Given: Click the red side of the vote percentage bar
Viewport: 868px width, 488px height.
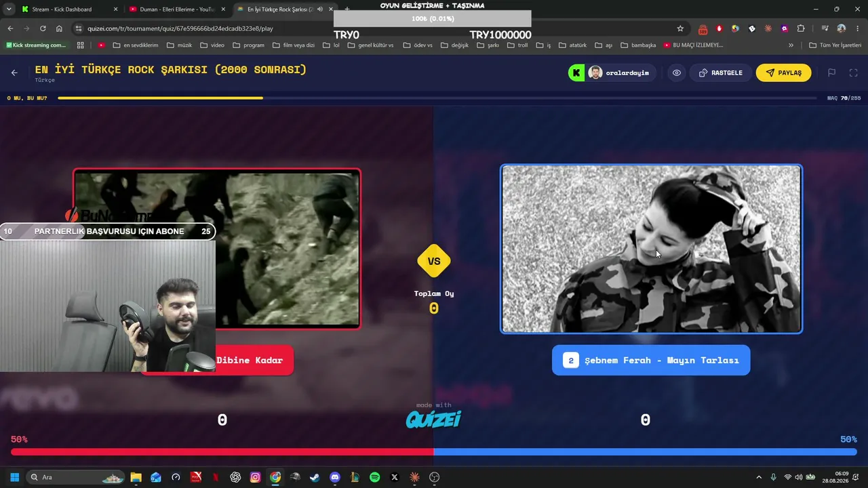Looking at the screenshot, I should [x=222, y=452].
